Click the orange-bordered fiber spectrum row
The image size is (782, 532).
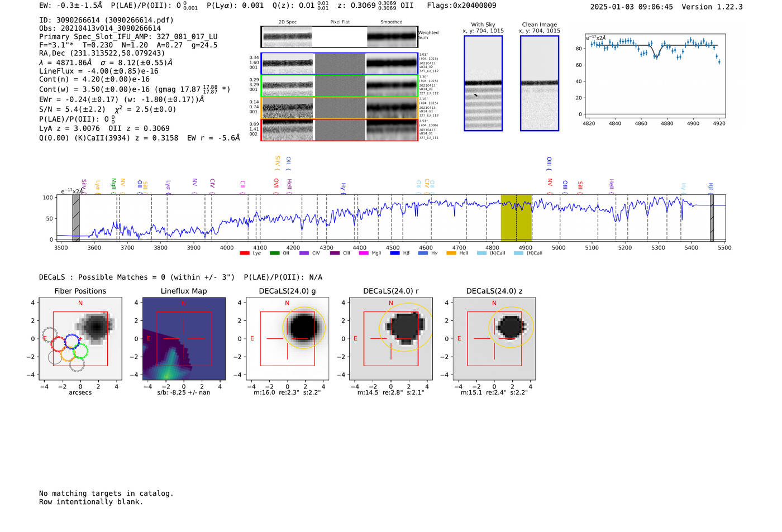coord(339,108)
